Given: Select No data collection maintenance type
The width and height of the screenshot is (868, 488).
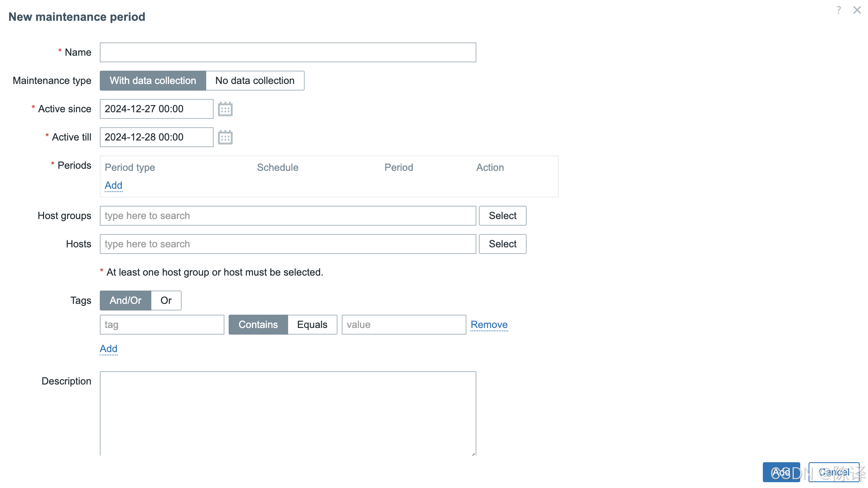Looking at the screenshot, I should coord(255,81).
